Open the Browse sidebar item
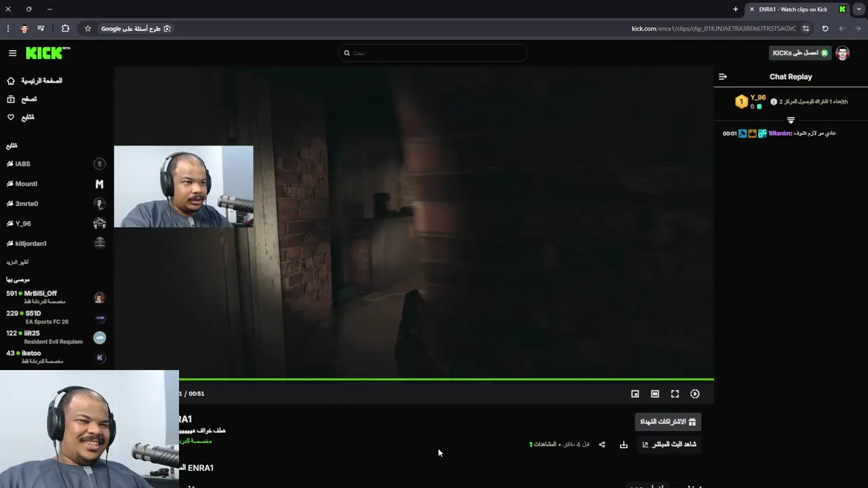The height and width of the screenshot is (488, 868). tap(22, 99)
